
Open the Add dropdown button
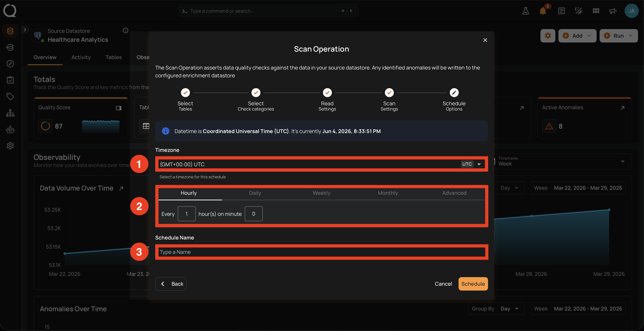[x=577, y=36]
